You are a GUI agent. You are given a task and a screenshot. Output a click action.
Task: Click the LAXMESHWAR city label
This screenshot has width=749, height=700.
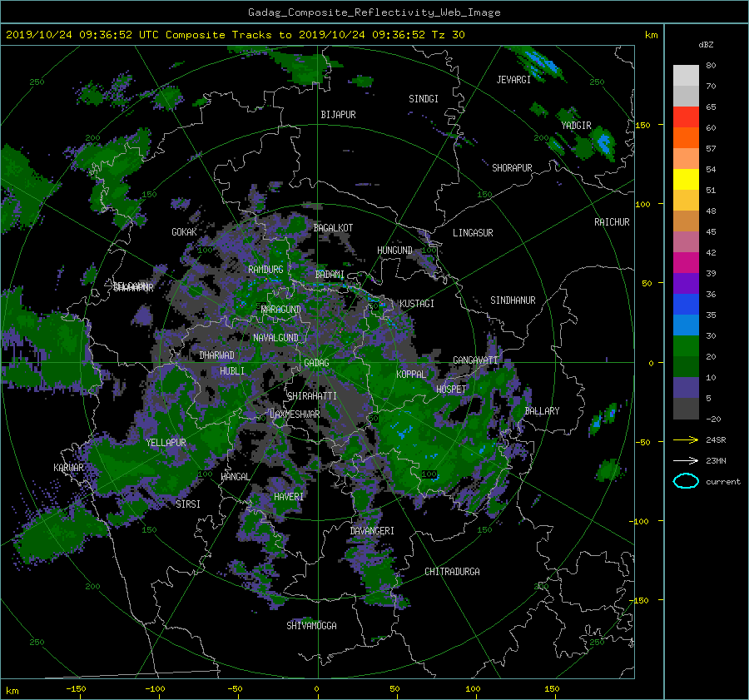coord(295,415)
